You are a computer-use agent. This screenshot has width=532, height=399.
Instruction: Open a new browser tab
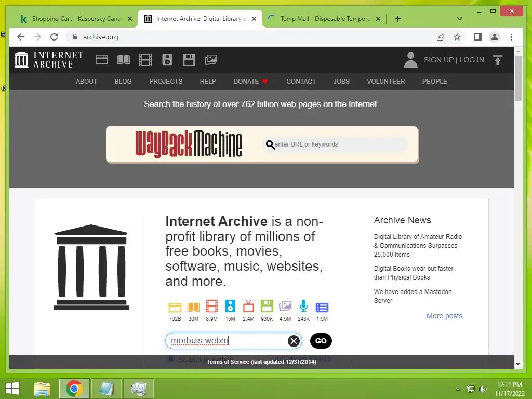(x=397, y=19)
